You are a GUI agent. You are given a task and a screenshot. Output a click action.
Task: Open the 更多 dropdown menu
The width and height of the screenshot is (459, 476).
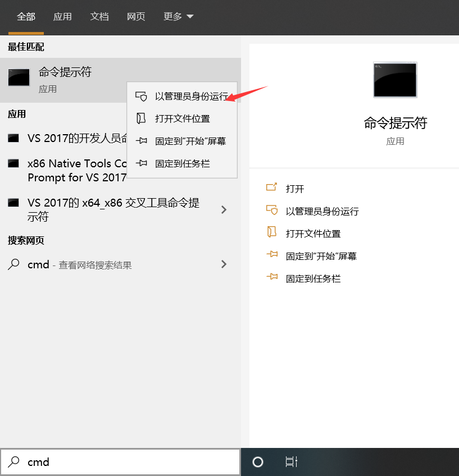(178, 17)
